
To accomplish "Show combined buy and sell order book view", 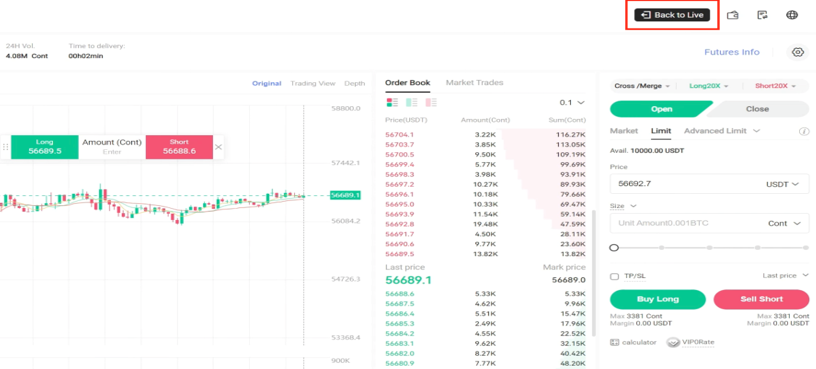I will pyautogui.click(x=392, y=103).
